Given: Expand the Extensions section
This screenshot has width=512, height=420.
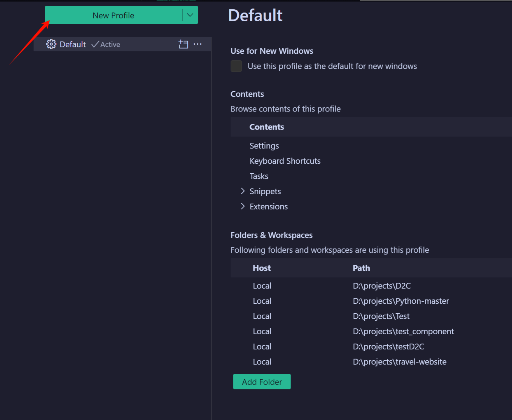Looking at the screenshot, I should click(x=268, y=206).
